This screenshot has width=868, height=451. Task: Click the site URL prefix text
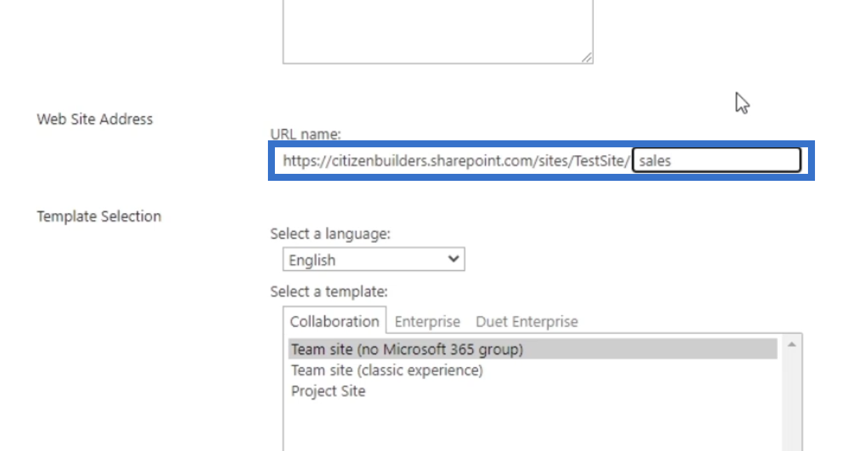456,161
